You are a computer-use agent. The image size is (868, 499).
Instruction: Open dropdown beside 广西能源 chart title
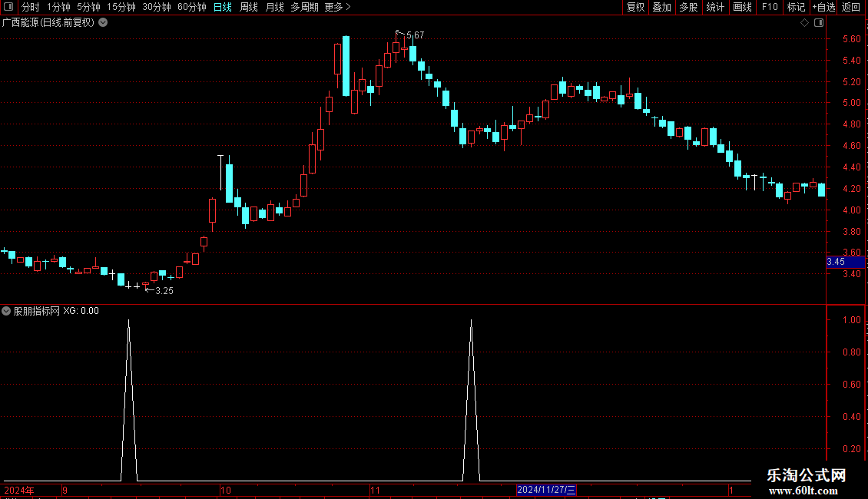(x=103, y=23)
